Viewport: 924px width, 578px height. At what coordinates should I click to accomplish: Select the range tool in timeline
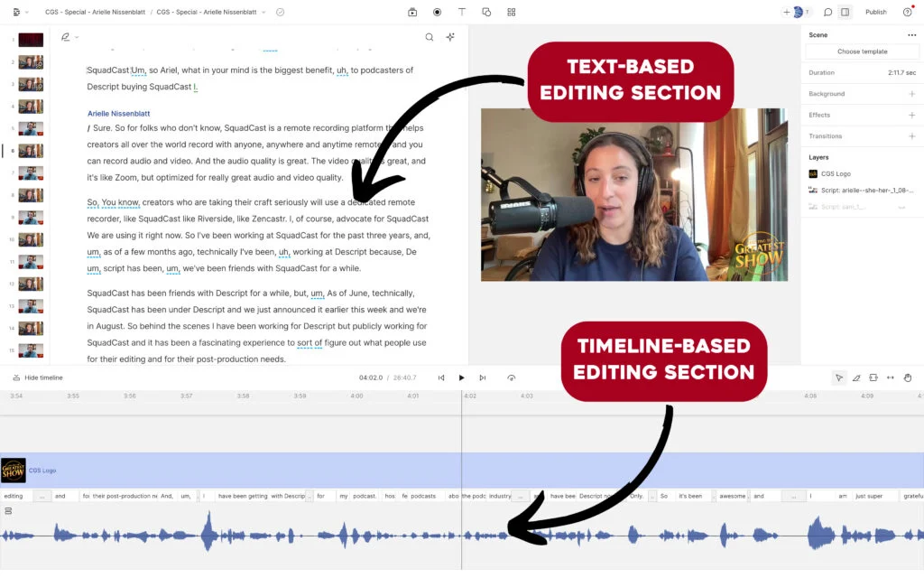(x=873, y=378)
